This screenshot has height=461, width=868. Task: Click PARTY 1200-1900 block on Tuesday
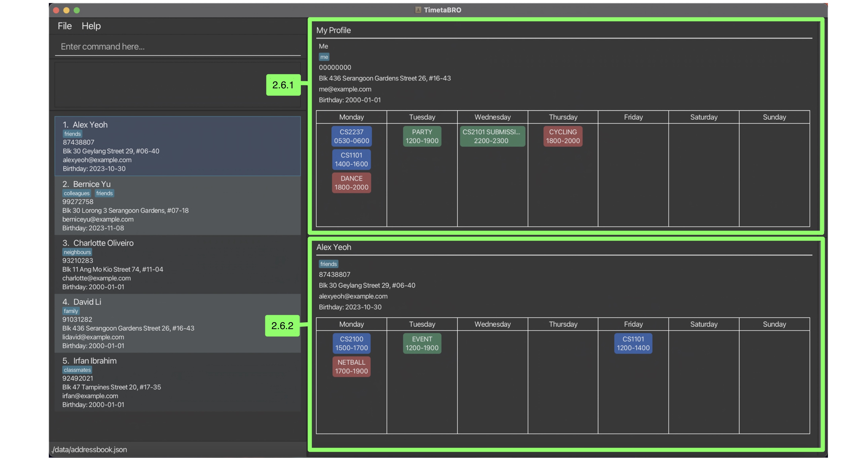pyautogui.click(x=422, y=136)
